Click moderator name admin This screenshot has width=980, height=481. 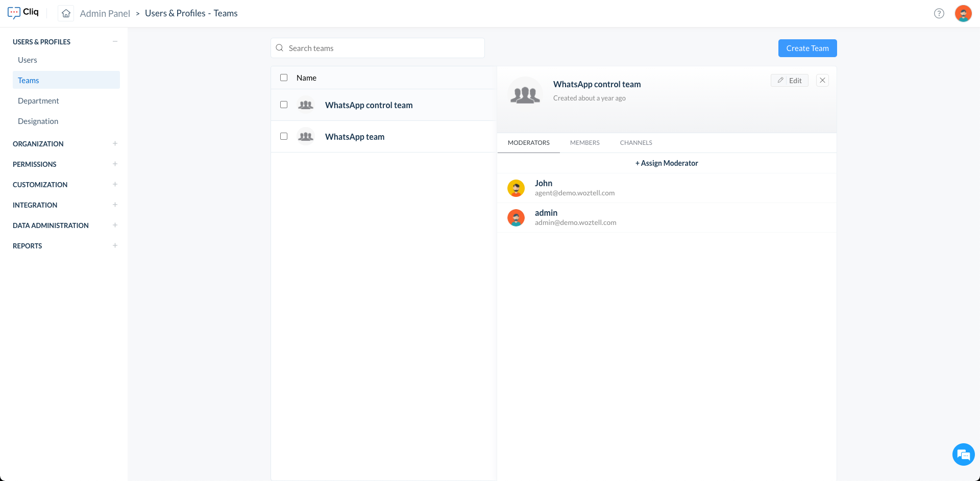tap(546, 213)
